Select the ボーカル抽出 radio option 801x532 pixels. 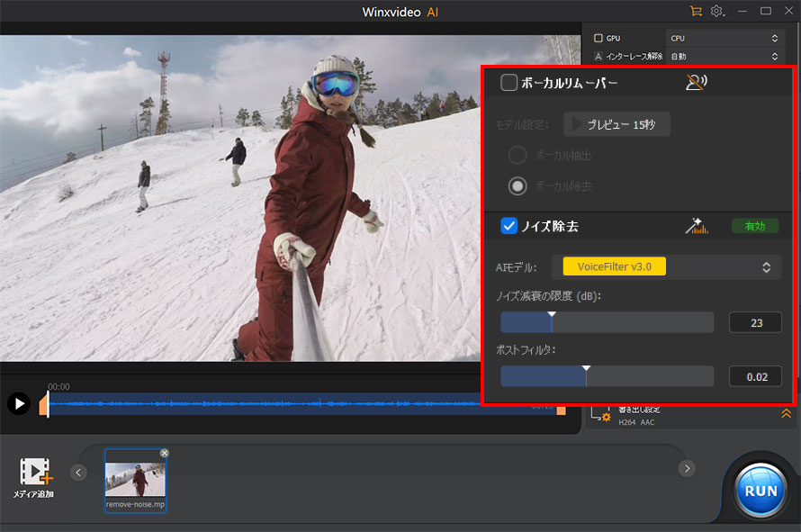tap(517, 155)
